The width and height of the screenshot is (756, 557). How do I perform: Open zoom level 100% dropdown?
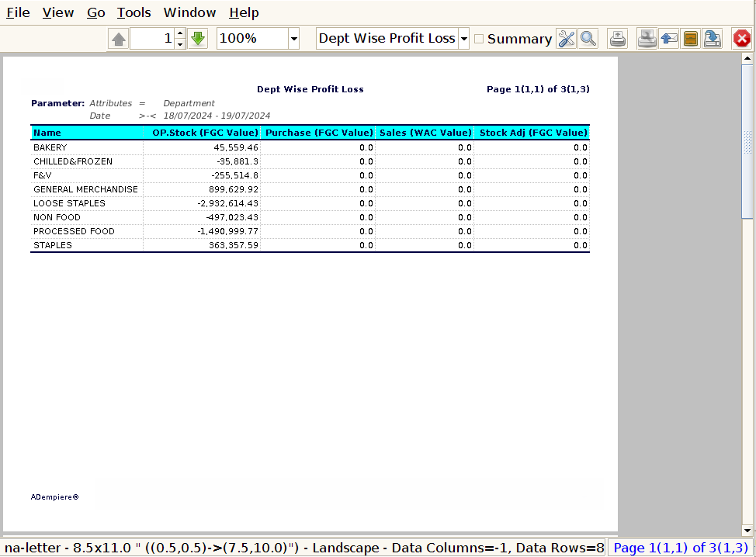(x=293, y=39)
